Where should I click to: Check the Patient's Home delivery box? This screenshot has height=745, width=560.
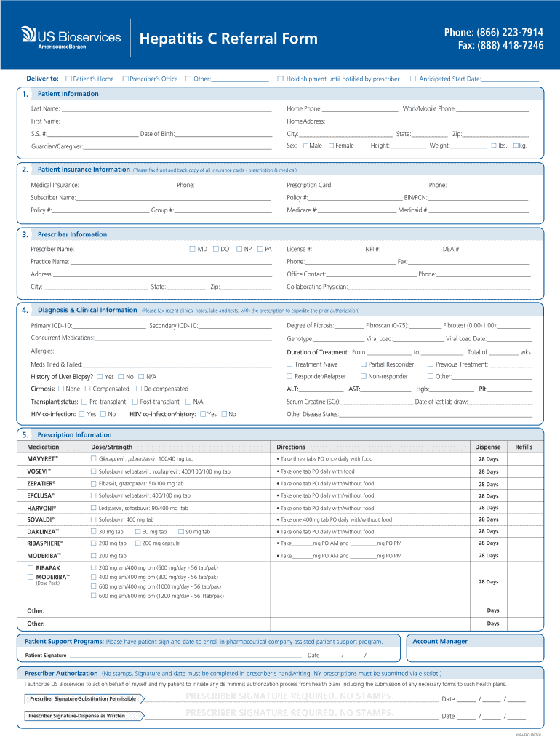[x=69, y=79]
